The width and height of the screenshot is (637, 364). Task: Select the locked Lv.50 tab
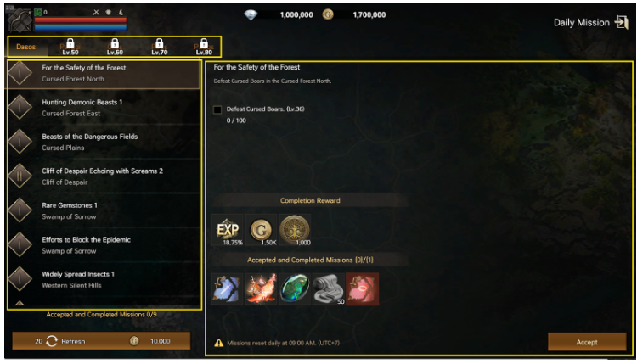[70, 47]
